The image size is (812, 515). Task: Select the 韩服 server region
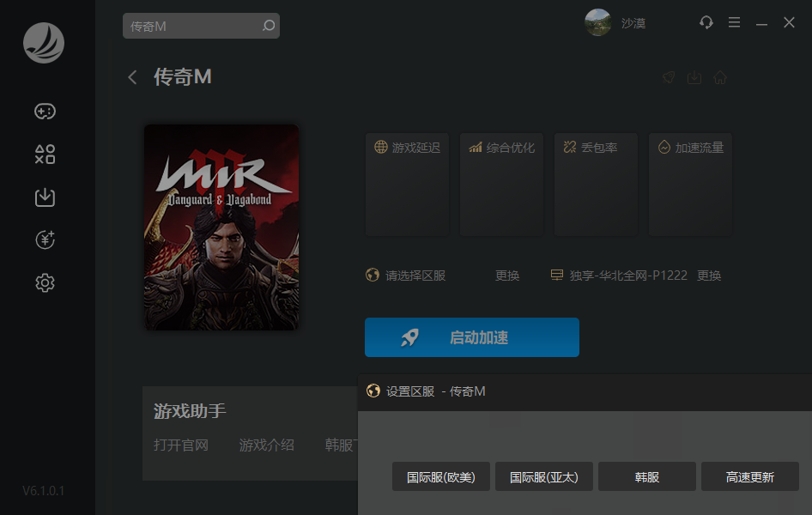pyautogui.click(x=646, y=477)
